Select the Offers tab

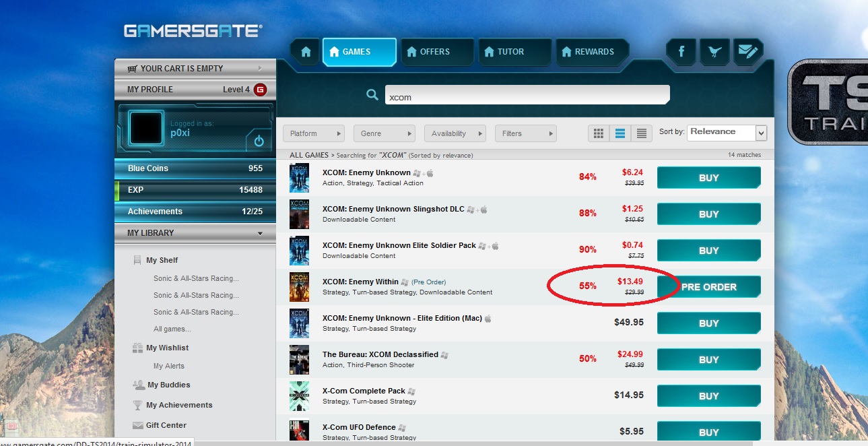[x=437, y=52]
